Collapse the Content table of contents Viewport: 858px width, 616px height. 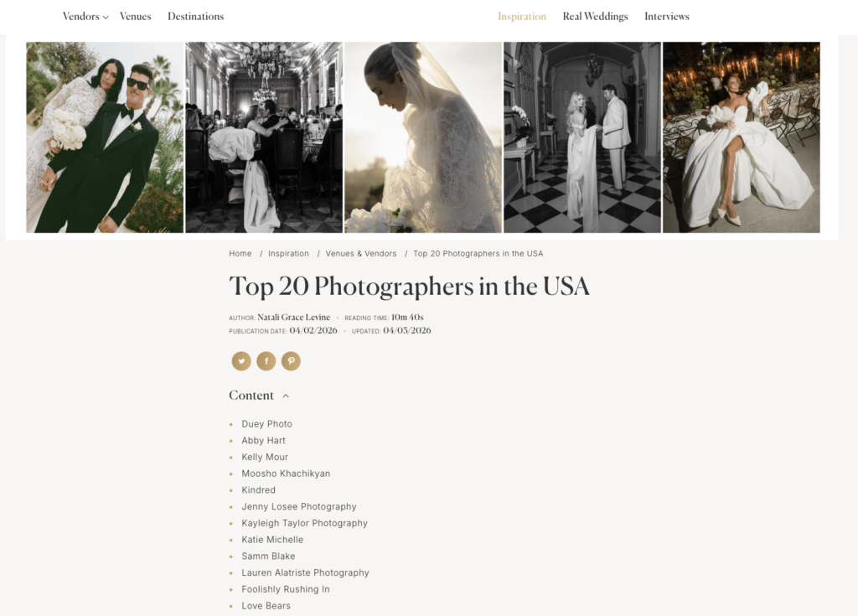click(286, 396)
